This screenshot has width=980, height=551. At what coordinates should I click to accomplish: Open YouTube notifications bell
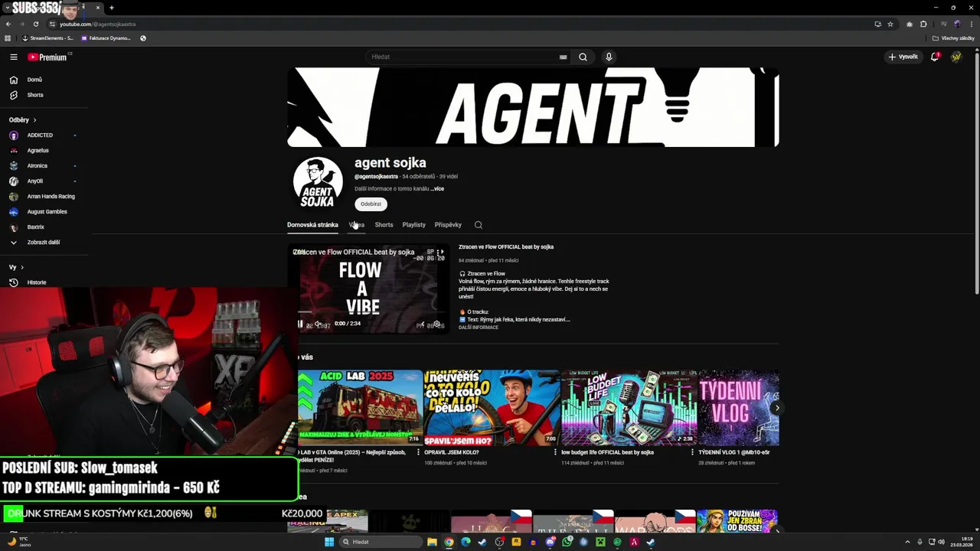pyautogui.click(x=935, y=57)
